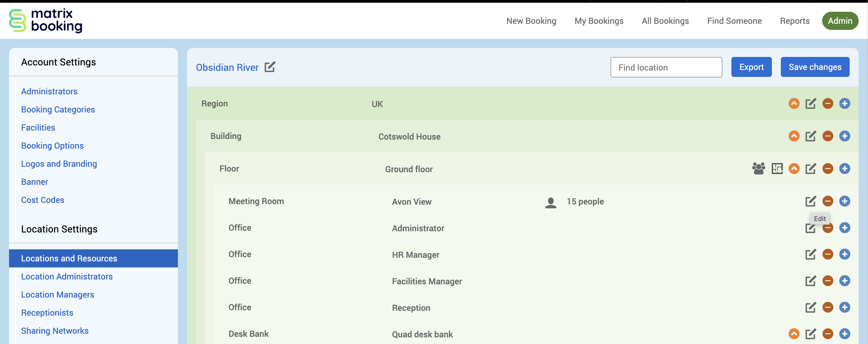The height and width of the screenshot is (344, 868).
Task: Edit the Avon View meeting room
Action: (x=810, y=201)
